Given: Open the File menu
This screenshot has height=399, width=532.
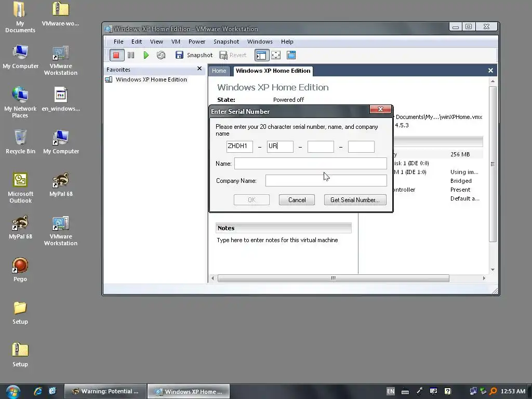Looking at the screenshot, I should [118, 42].
